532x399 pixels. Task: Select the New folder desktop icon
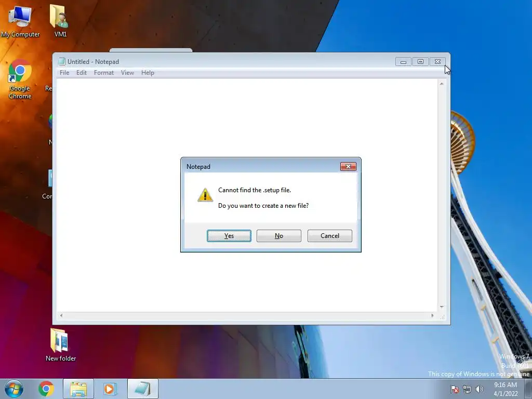tap(61, 345)
